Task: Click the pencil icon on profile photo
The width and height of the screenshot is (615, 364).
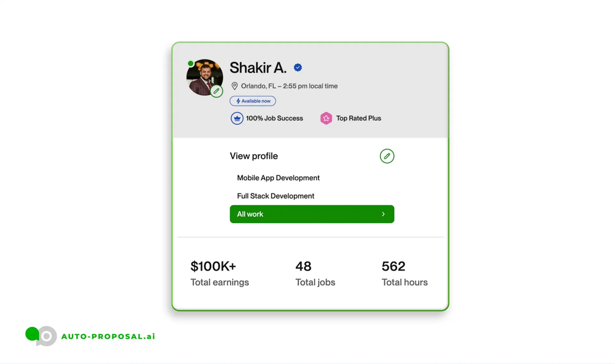Action: coord(217,91)
